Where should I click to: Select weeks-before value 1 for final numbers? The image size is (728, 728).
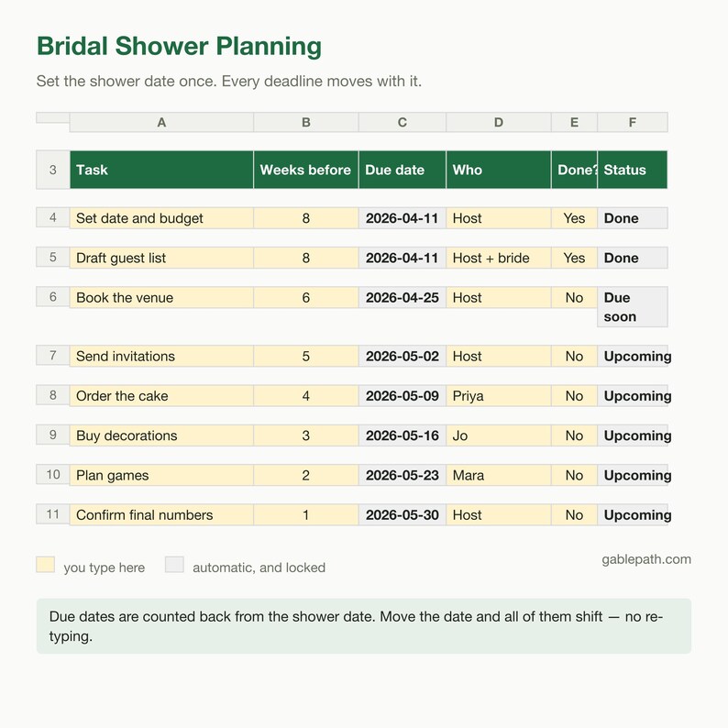[306, 515]
